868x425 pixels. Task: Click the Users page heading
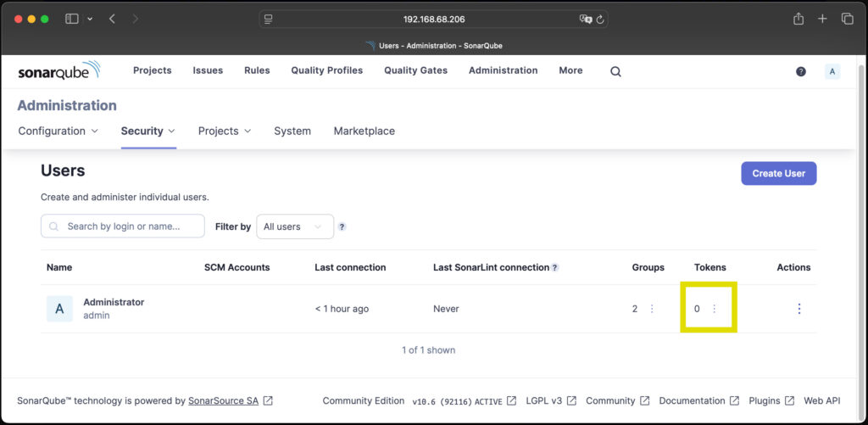[x=63, y=171]
